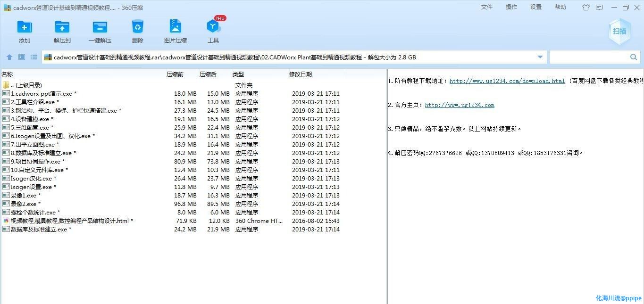Click the icon of 1.cadworx ppt演示.exe

pyautogui.click(x=6, y=94)
